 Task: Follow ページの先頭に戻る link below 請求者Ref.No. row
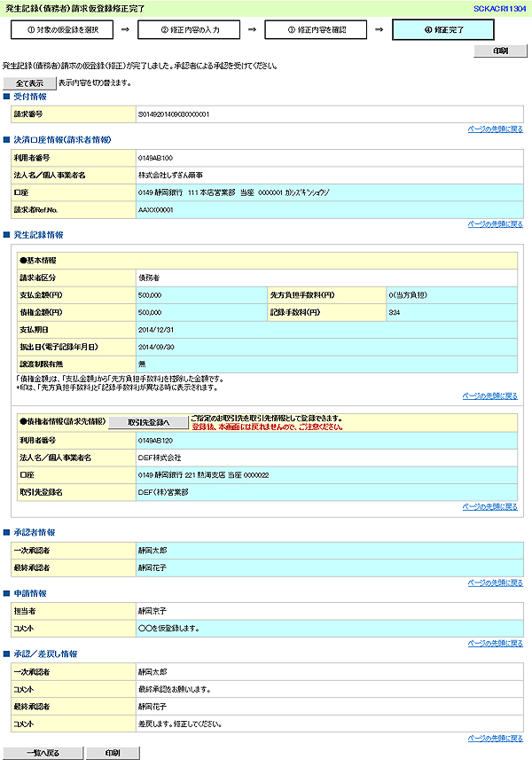pyautogui.click(x=496, y=224)
